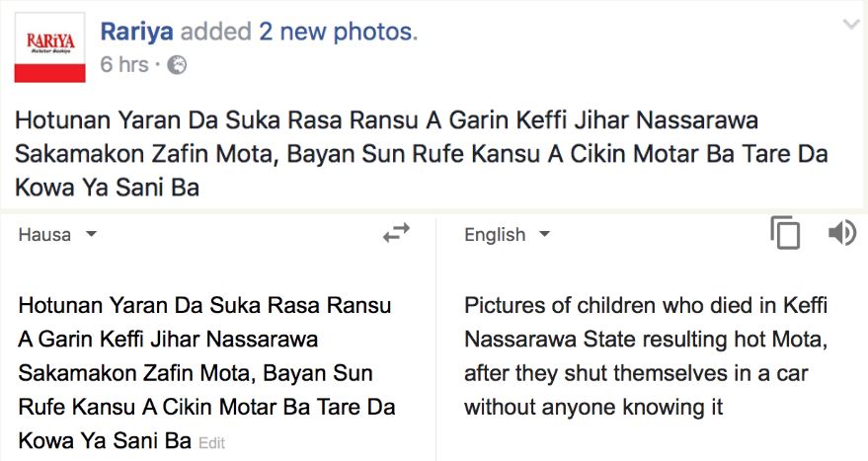868x461 pixels.
Task: Listen to translation via speaker icon
Action: [x=842, y=232]
